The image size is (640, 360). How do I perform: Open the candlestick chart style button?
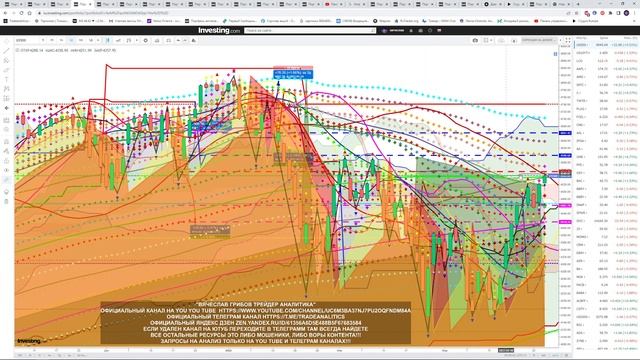[108, 40]
